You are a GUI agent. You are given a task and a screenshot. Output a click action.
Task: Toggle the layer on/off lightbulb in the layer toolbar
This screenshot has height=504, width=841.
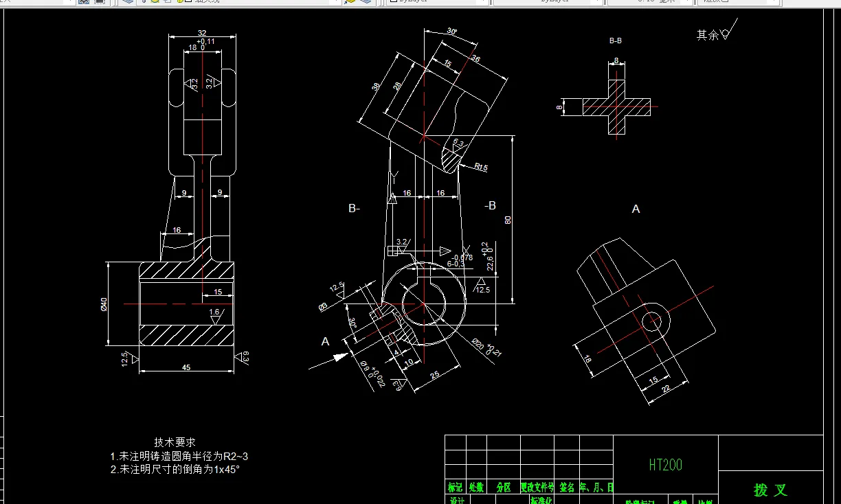[144, 3]
